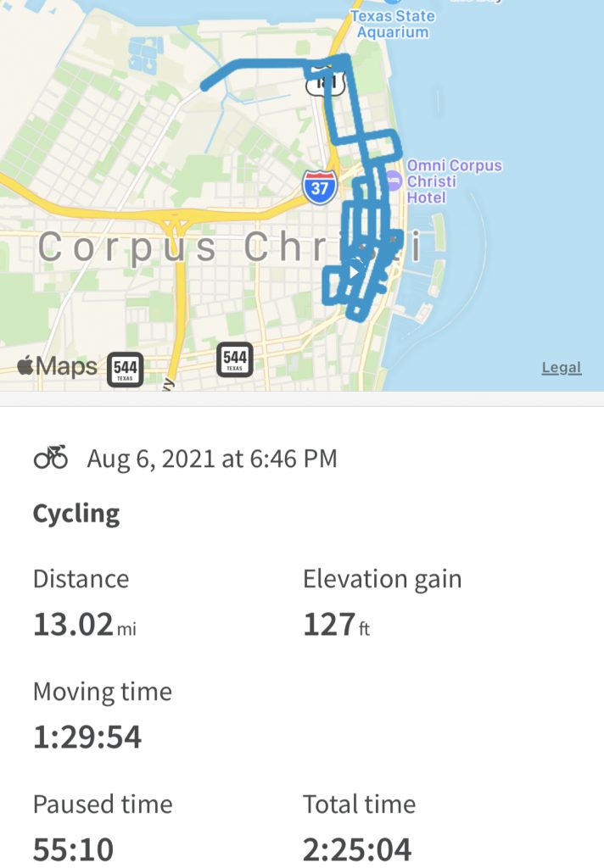
Task: Tap the Corpus Christi city label
Action: point(229,248)
